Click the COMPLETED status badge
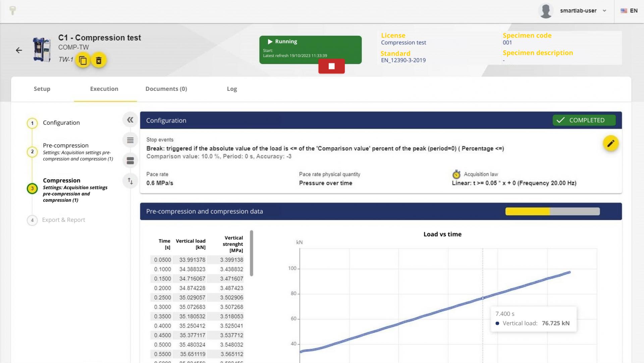Image resolution: width=644 pixels, height=363 pixels. 584,120
